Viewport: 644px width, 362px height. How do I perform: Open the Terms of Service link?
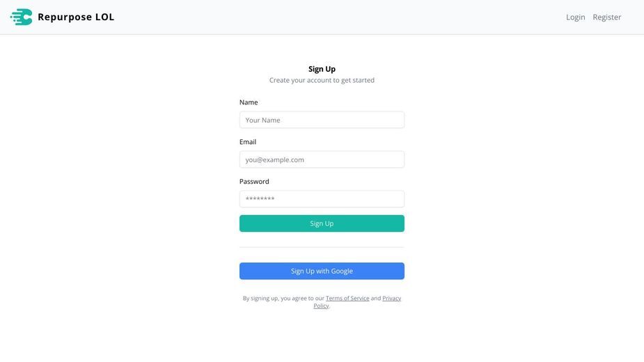[x=347, y=299]
